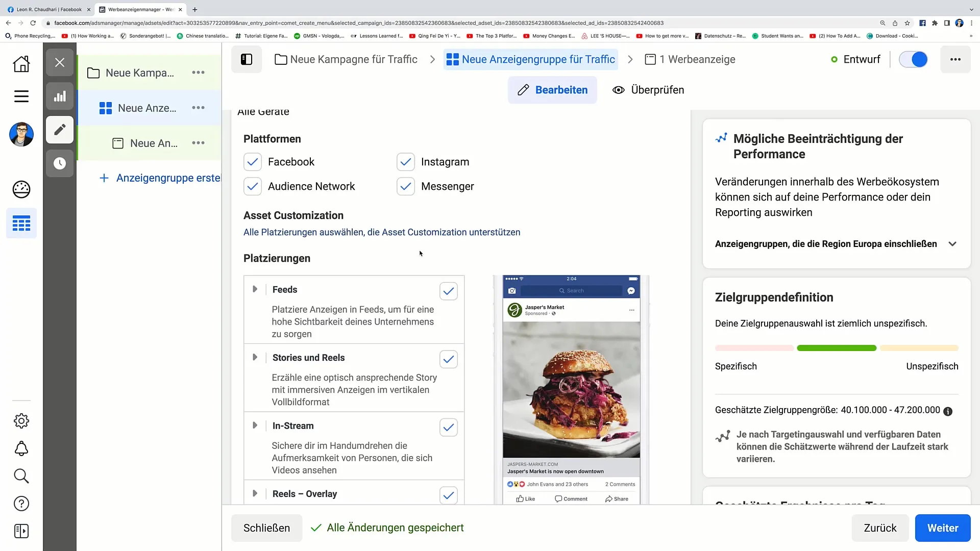
Task: Uncheck the Messenger platform checkbox
Action: point(406,186)
